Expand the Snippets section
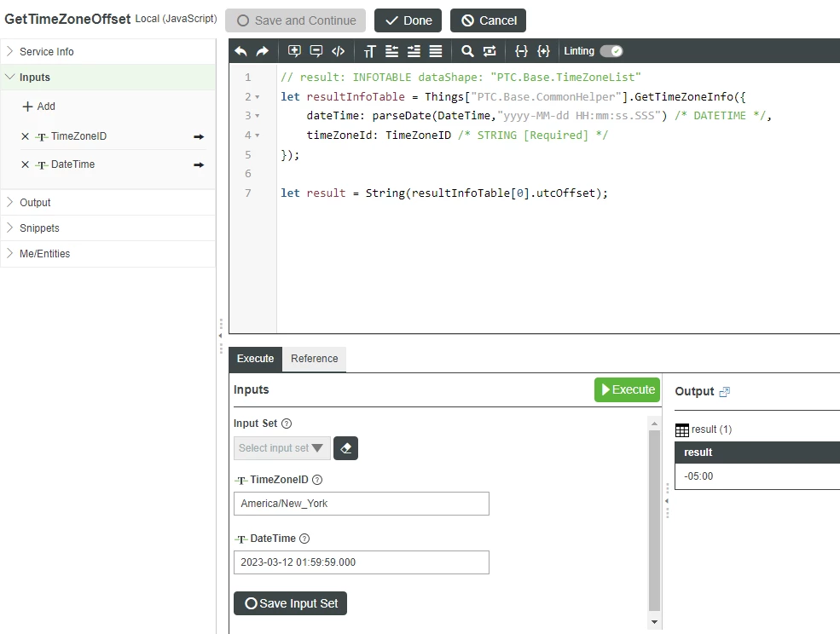840x634 pixels. click(x=108, y=228)
